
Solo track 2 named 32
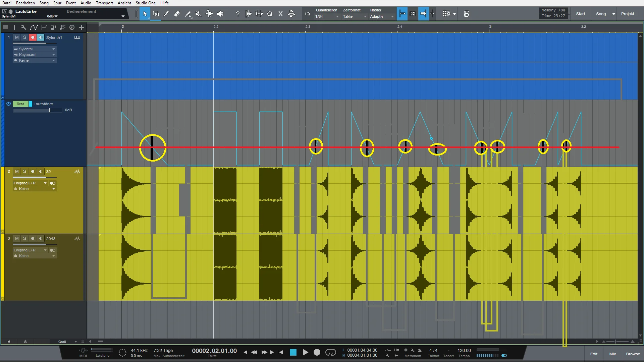(24, 171)
